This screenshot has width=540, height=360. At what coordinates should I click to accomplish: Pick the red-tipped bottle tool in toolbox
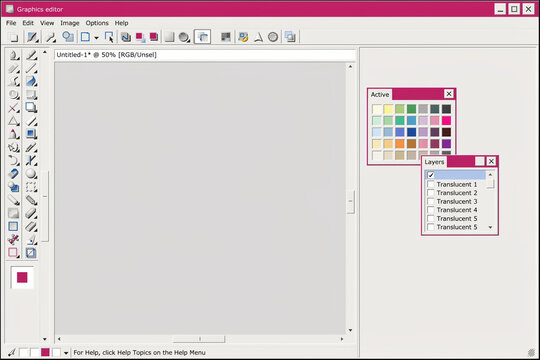13,134
